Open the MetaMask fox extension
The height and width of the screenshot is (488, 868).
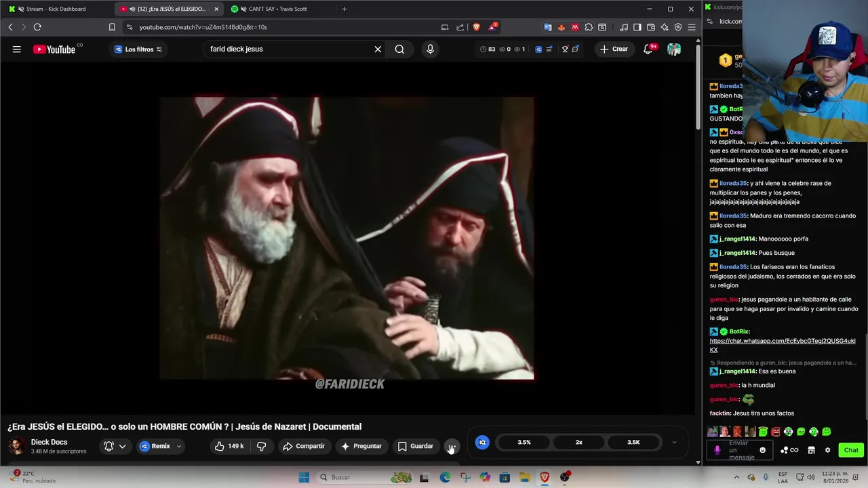(561, 27)
